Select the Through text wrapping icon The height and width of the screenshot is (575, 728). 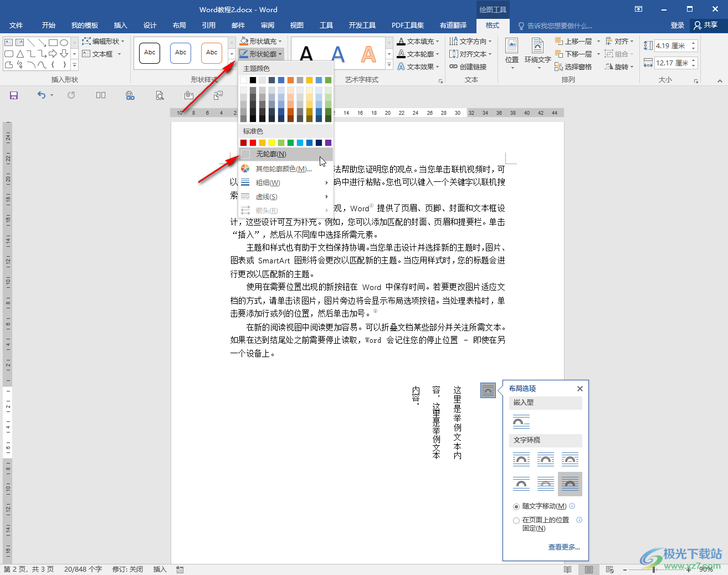[570, 459]
